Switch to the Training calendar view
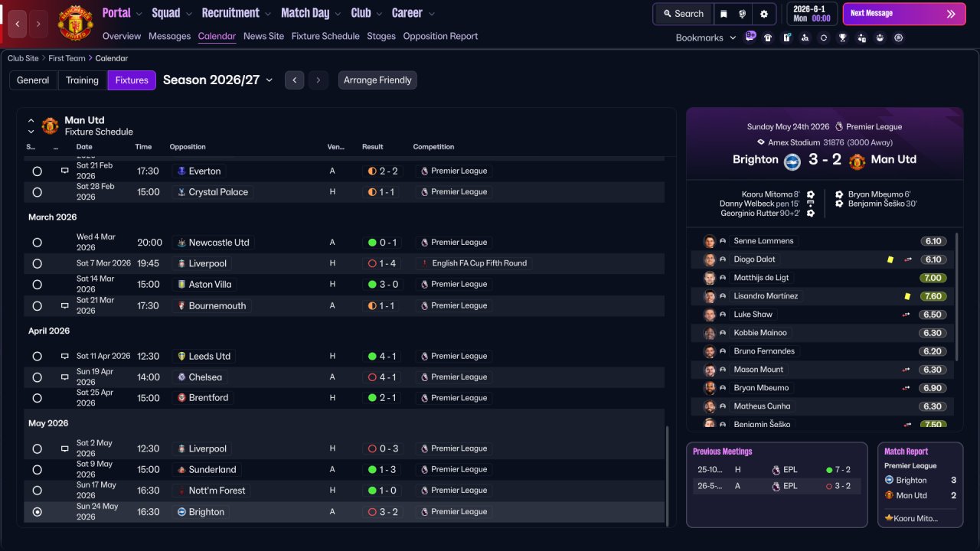980x551 pixels. (x=82, y=80)
